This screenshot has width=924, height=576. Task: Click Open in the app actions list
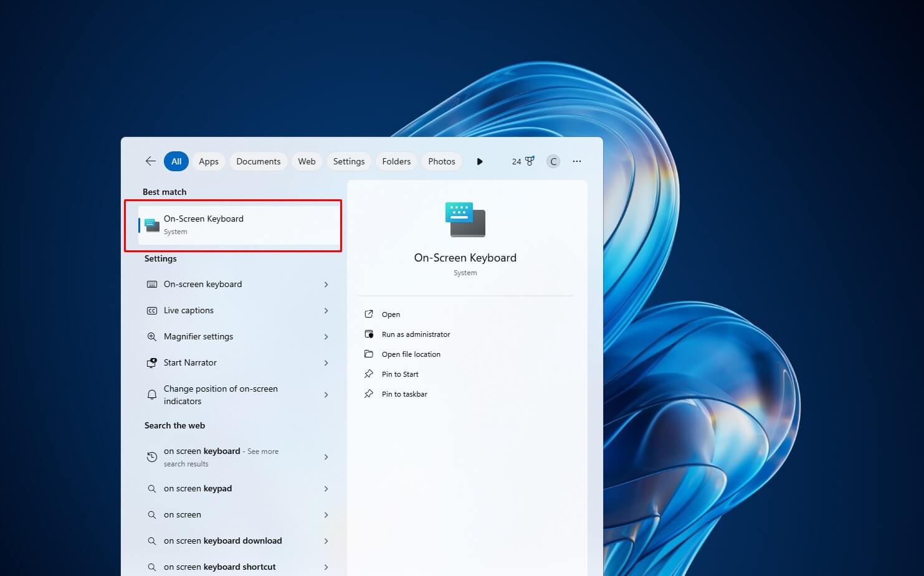[391, 314]
